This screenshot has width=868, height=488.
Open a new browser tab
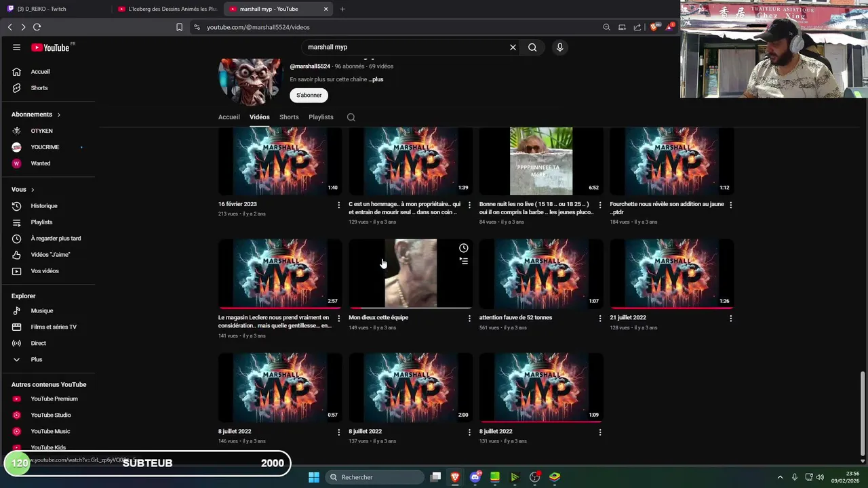click(x=342, y=9)
